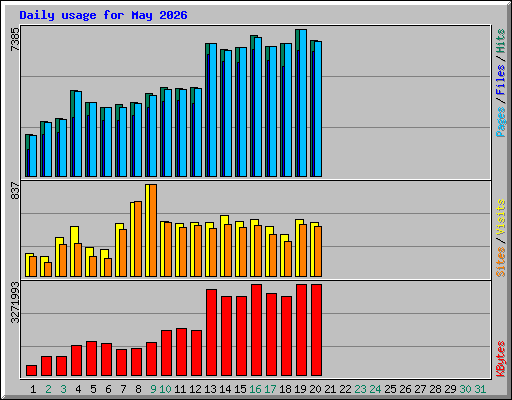
Task: Select day 18 on the x-axis
Action: (285, 389)
